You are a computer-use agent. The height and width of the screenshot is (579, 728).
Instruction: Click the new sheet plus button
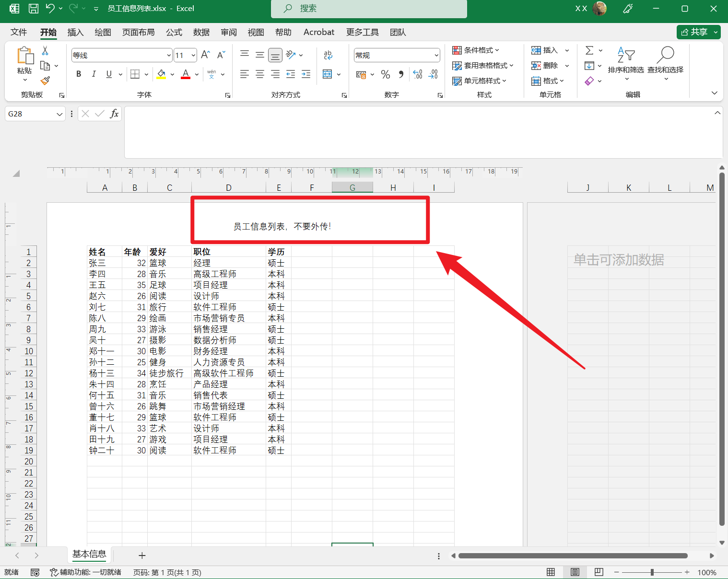coord(142,555)
